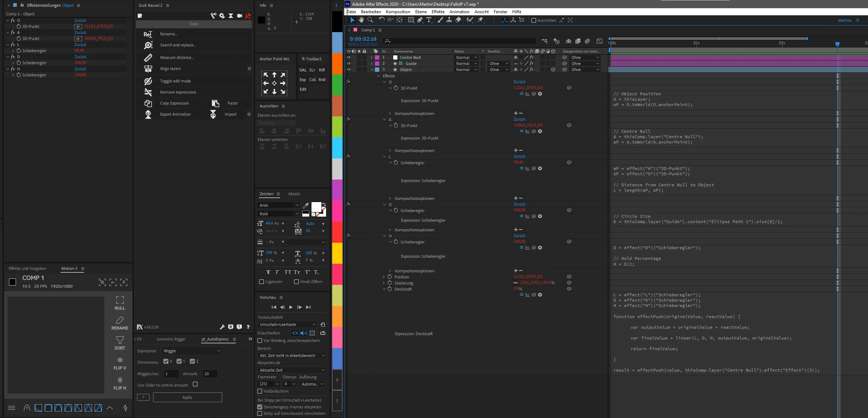868x418 pixels.
Task: Open the Komposition menu
Action: click(x=398, y=12)
